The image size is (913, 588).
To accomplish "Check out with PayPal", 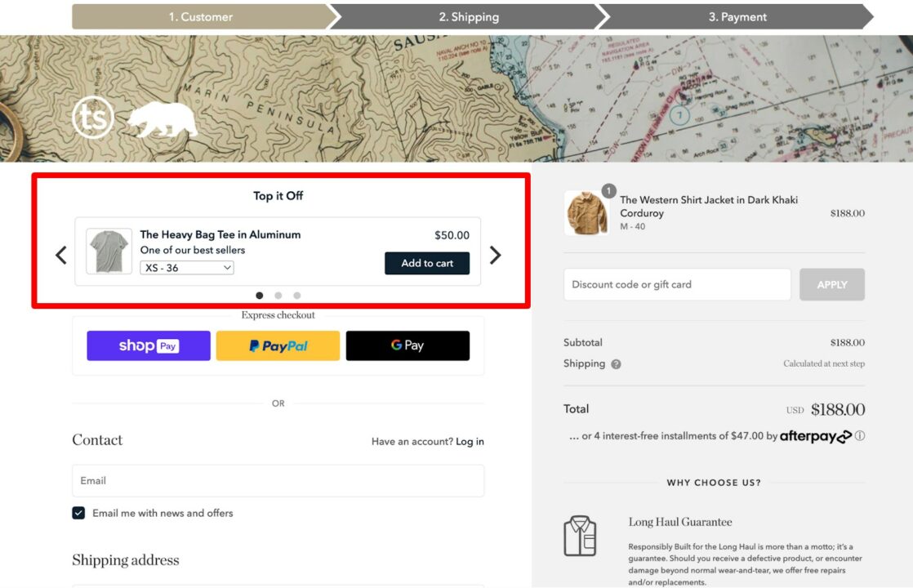I will click(x=278, y=345).
